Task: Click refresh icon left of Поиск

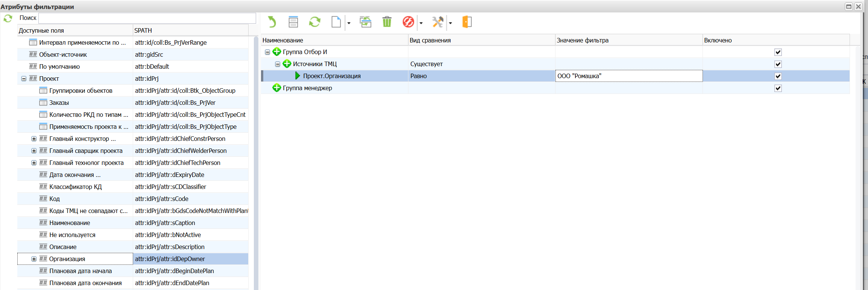Action: [x=8, y=18]
